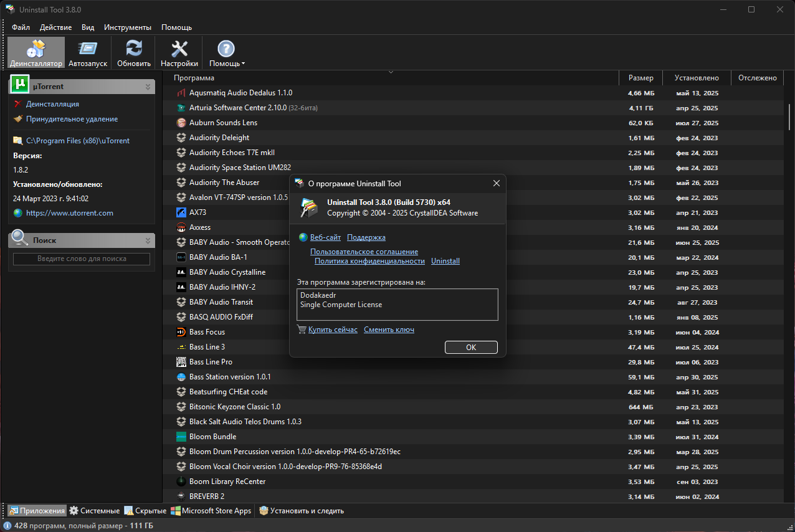Click Купить сейчас link
The width and height of the screenshot is (795, 532).
tap(333, 330)
